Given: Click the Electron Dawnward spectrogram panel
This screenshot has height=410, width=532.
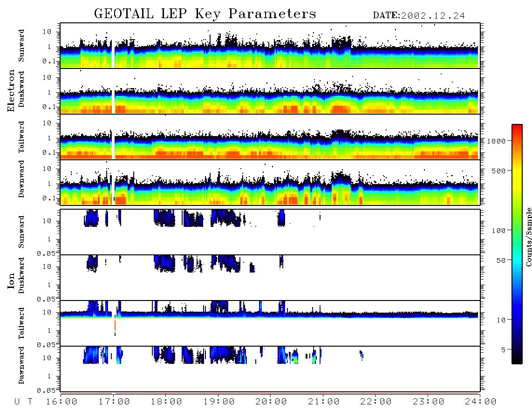Looking at the screenshot, I should [270, 182].
